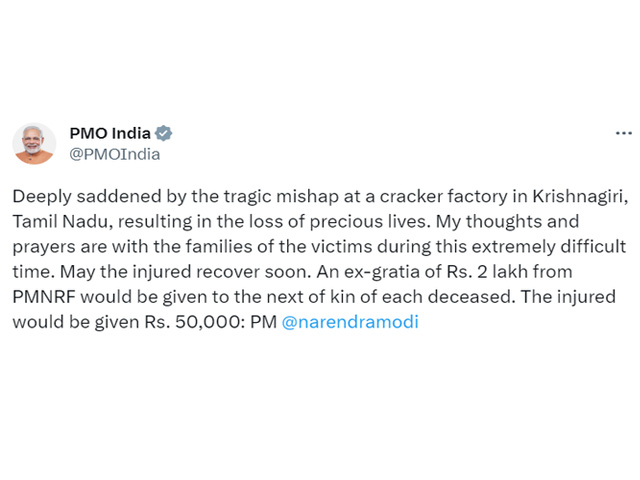Click the blue verified badge beside PMO India
640x480 pixels.
click(163, 133)
